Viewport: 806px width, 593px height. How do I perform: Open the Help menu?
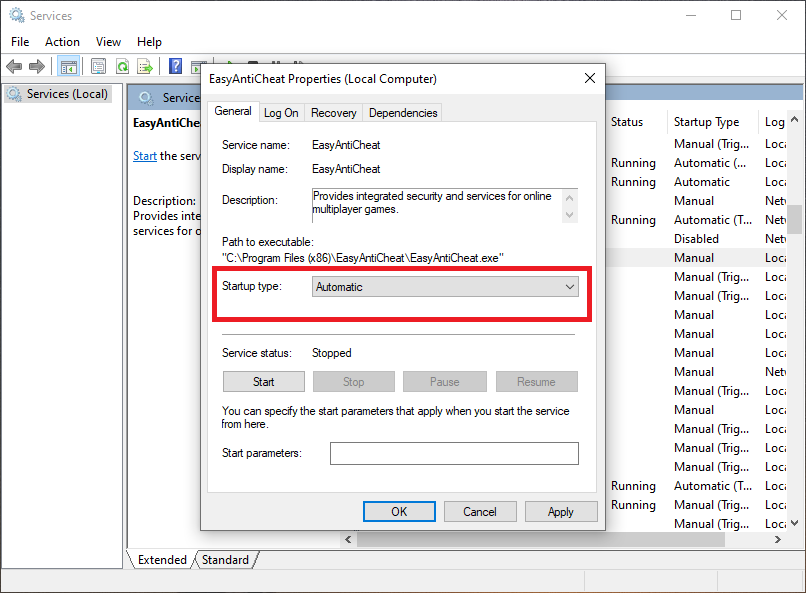(149, 42)
